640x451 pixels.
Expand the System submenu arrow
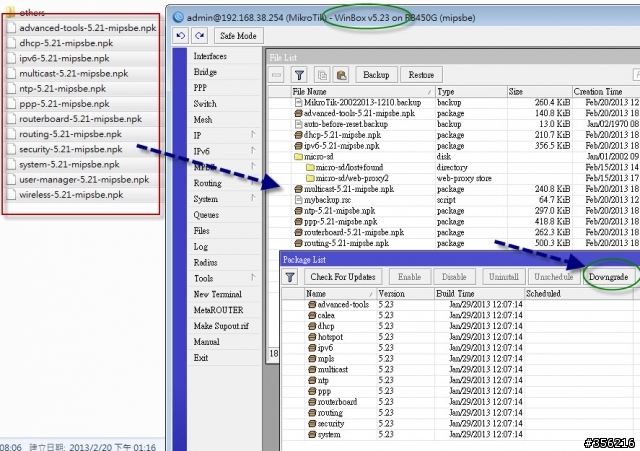click(253, 198)
